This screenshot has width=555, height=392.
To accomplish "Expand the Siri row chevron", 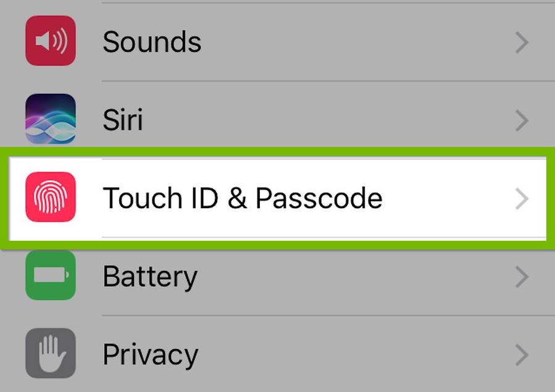I will [x=522, y=119].
